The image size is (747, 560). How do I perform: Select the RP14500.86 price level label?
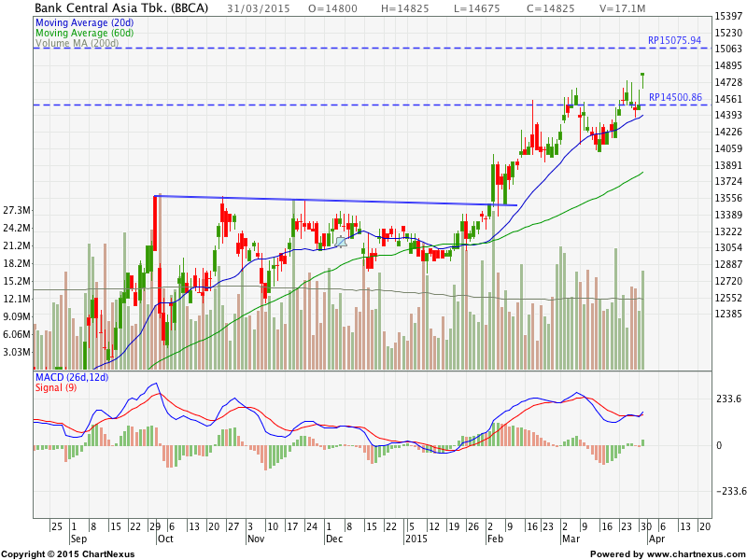[674, 97]
